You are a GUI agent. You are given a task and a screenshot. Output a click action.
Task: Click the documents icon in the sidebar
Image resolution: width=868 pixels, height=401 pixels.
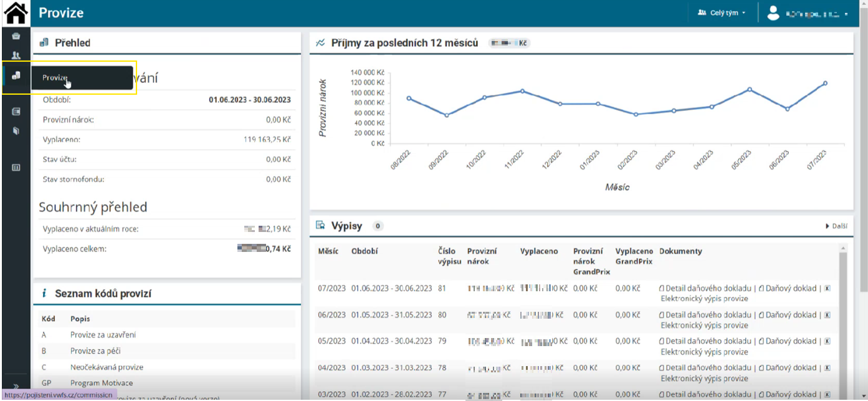(16, 131)
